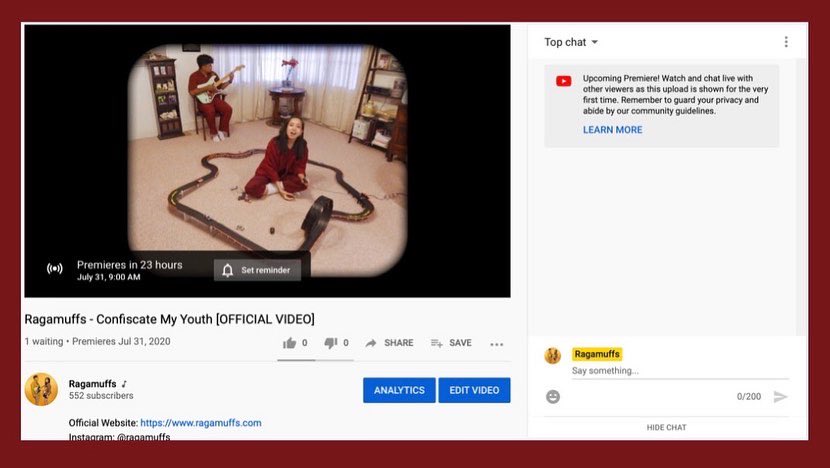
Task: Click the like count next to thumbs up
Action: click(x=304, y=343)
